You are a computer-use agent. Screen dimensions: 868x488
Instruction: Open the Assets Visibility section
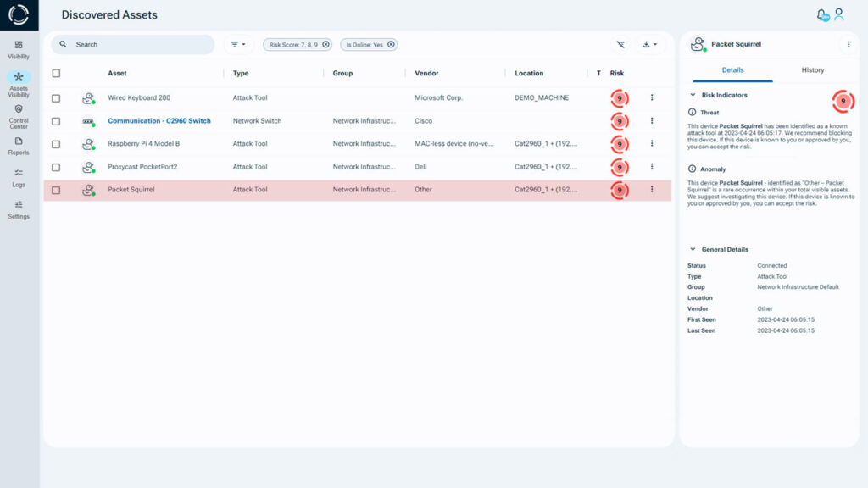(x=19, y=81)
